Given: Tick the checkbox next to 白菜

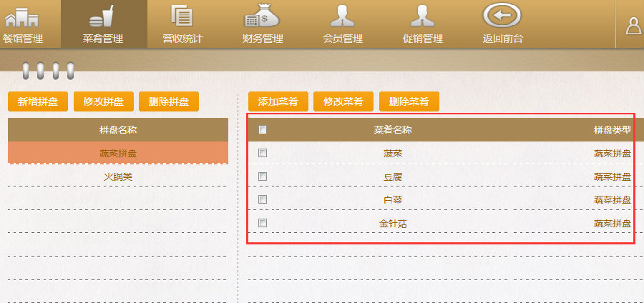Looking at the screenshot, I should [263, 199].
